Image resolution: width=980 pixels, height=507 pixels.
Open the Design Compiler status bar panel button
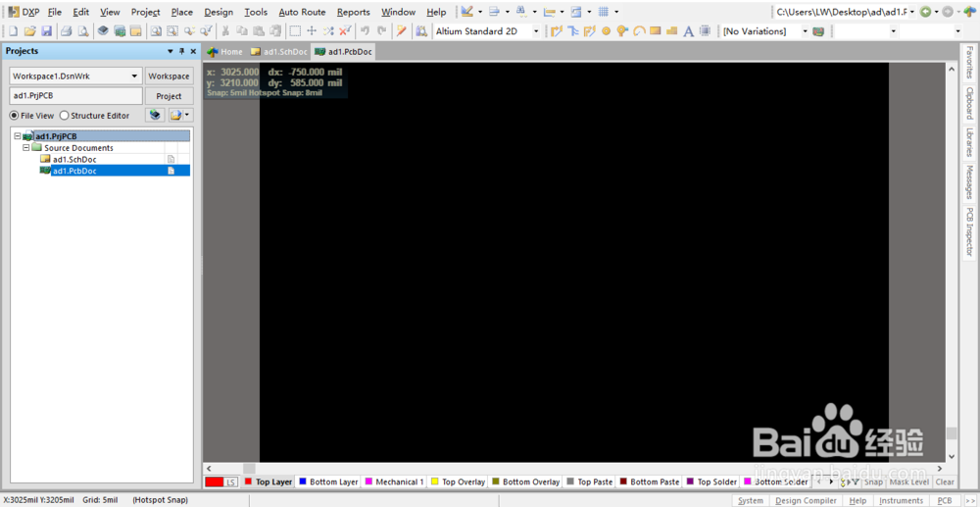click(x=806, y=501)
